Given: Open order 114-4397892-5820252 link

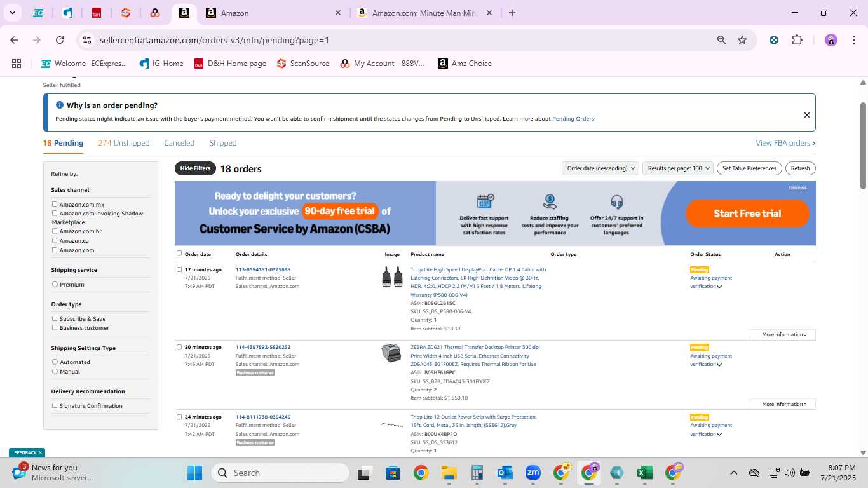Looking at the screenshot, I should click(263, 347).
